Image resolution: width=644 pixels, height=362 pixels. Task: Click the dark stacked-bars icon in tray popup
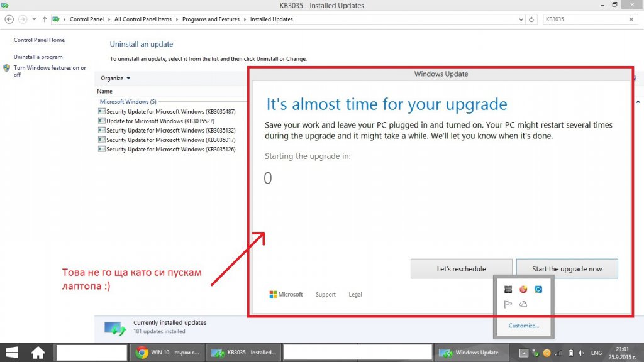click(x=508, y=289)
